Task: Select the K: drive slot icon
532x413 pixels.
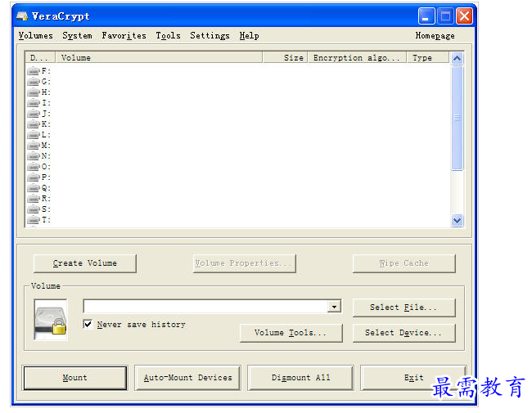Action: pyautogui.click(x=34, y=124)
